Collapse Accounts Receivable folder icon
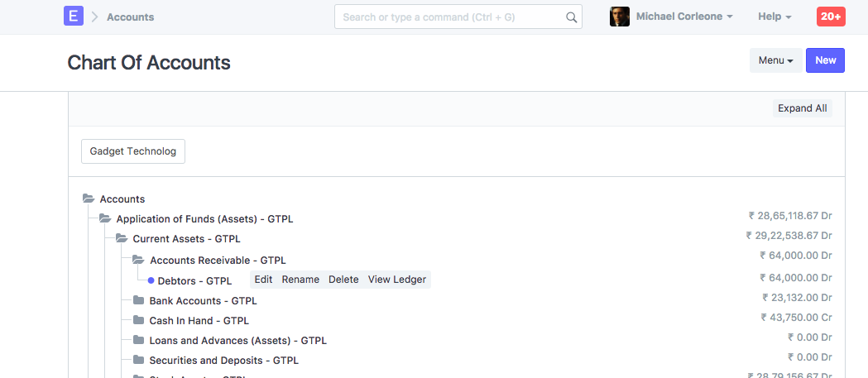This screenshot has width=868, height=378. (138, 260)
